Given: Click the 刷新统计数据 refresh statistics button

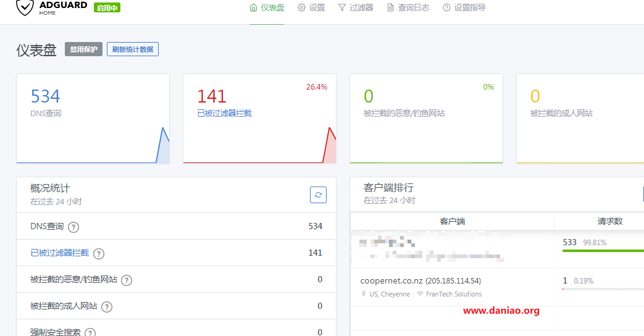Looking at the screenshot, I should pos(133,49).
